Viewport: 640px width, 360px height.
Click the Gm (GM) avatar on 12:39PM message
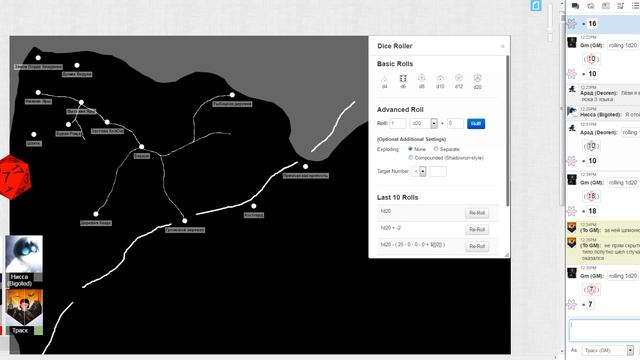[572, 273]
